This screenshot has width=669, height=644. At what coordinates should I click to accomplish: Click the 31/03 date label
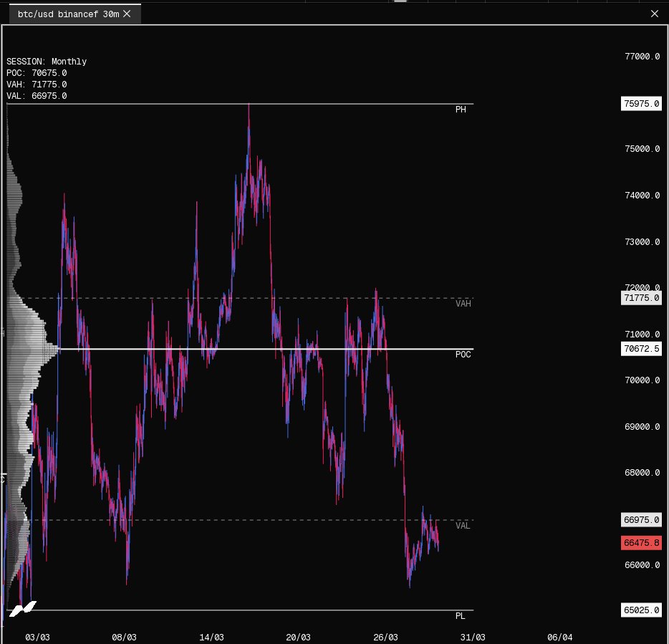(x=473, y=637)
